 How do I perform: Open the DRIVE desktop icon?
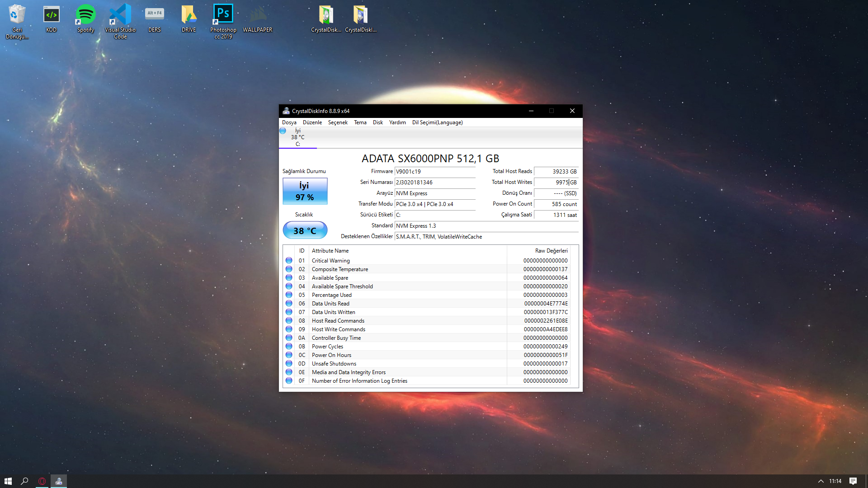click(189, 18)
